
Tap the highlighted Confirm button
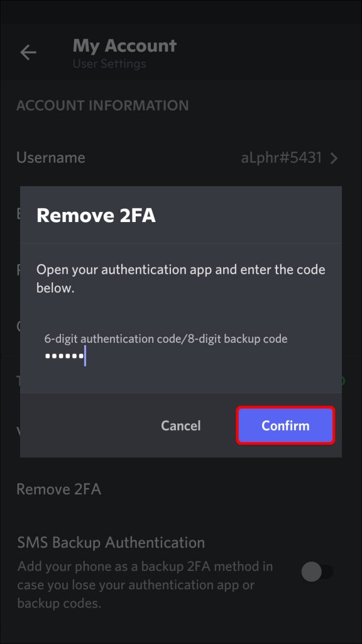click(x=285, y=426)
